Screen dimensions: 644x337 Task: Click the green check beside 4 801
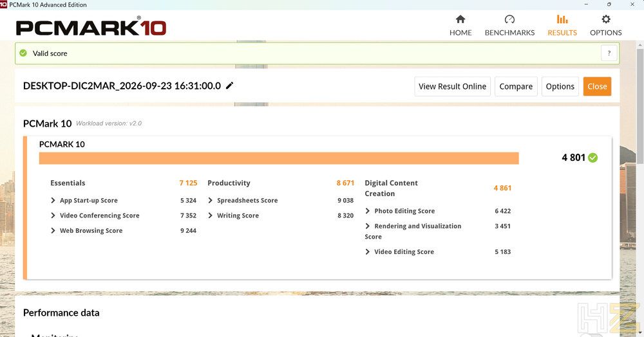click(x=592, y=158)
